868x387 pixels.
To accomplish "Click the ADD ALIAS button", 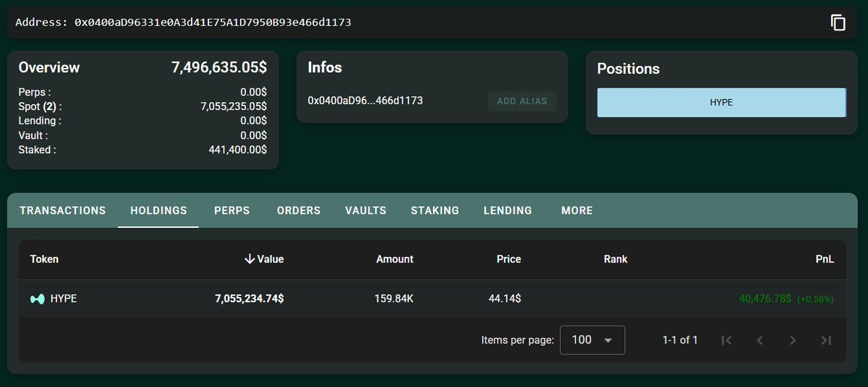I will pyautogui.click(x=522, y=101).
